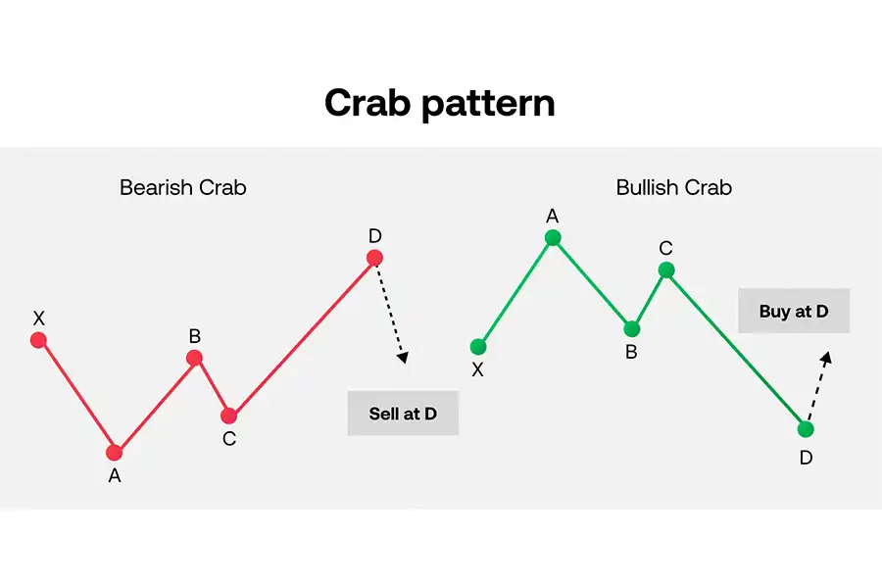Click green point D at the bullish low
This screenshot has width=882, height=588.
(x=806, y=429)
